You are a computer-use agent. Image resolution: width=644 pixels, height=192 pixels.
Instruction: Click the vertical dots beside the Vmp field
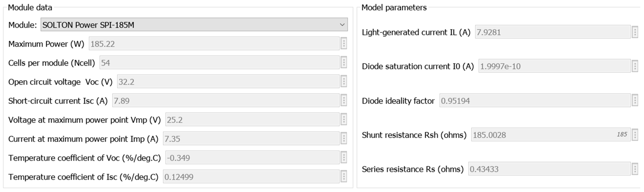click(x=344, y=120)
